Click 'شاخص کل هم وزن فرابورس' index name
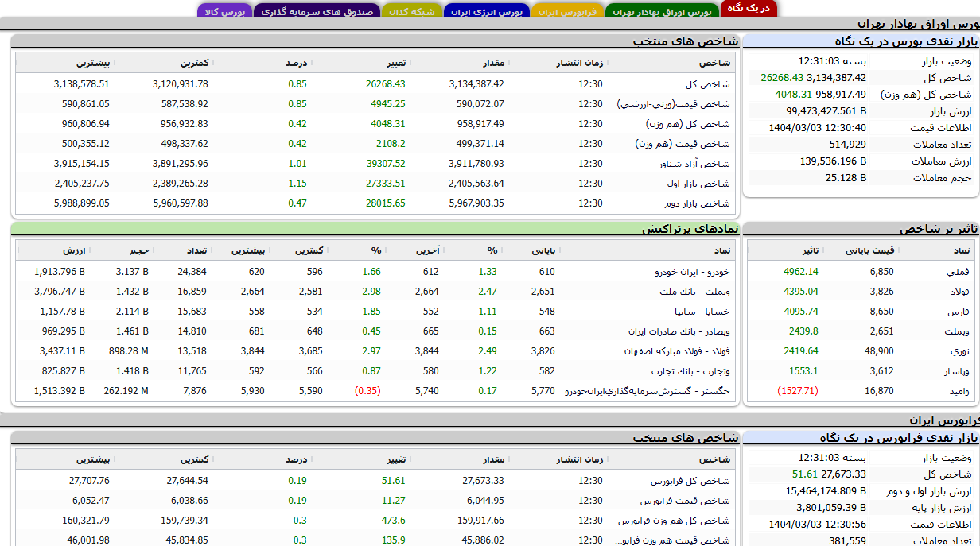The image size is (980, 546). (674, 521)
